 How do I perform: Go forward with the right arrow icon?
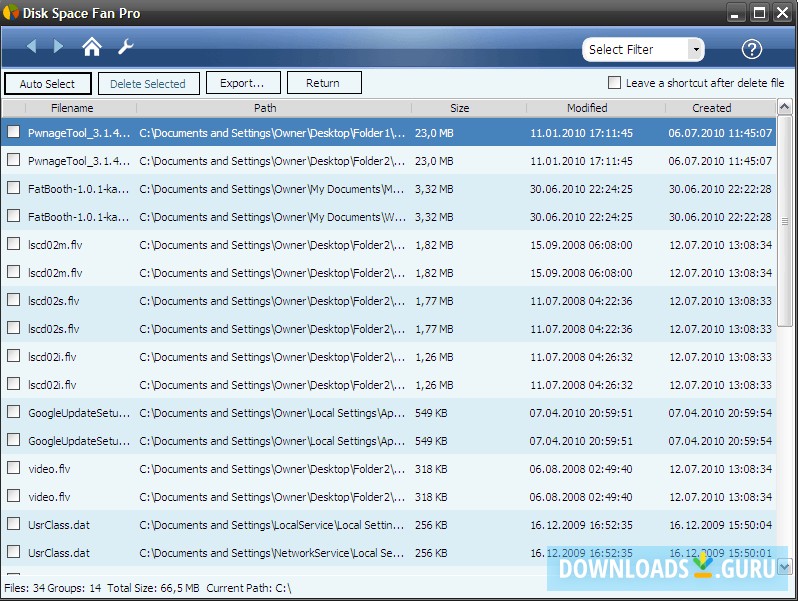58,46
